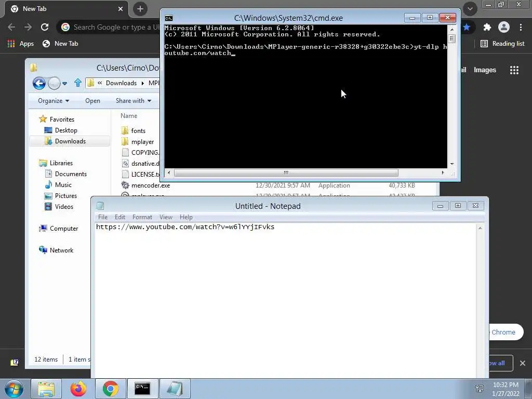The height and width of the screenshot is (399, 532).
Task: Switch to Chrome on taskbar
Action: (x=111, y=389)
